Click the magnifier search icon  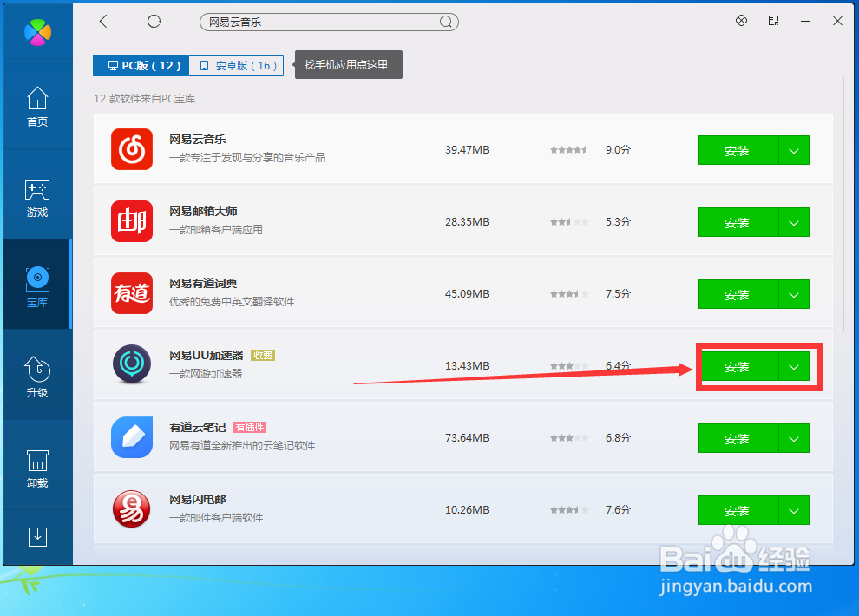point(446,22)
